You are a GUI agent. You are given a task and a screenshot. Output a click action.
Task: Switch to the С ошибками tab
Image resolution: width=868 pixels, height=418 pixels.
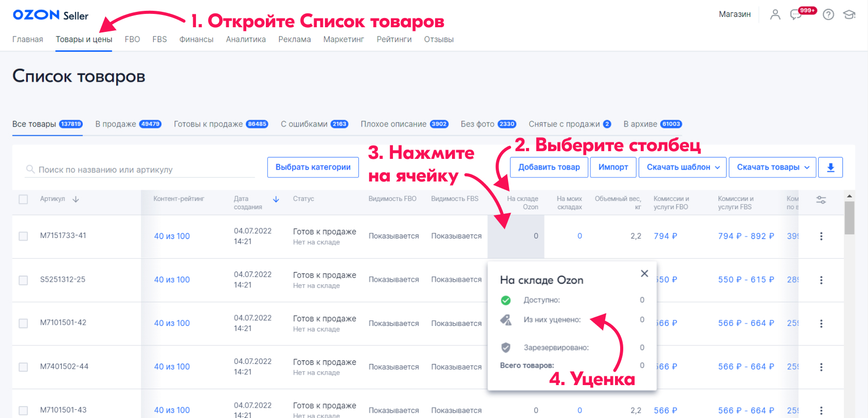pos(314,124)
